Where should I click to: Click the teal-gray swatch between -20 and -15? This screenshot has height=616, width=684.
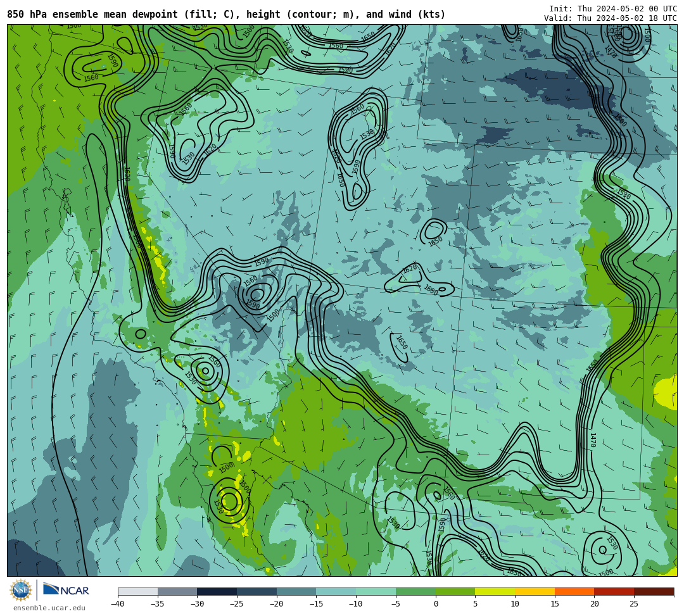(x=296, y=591)
